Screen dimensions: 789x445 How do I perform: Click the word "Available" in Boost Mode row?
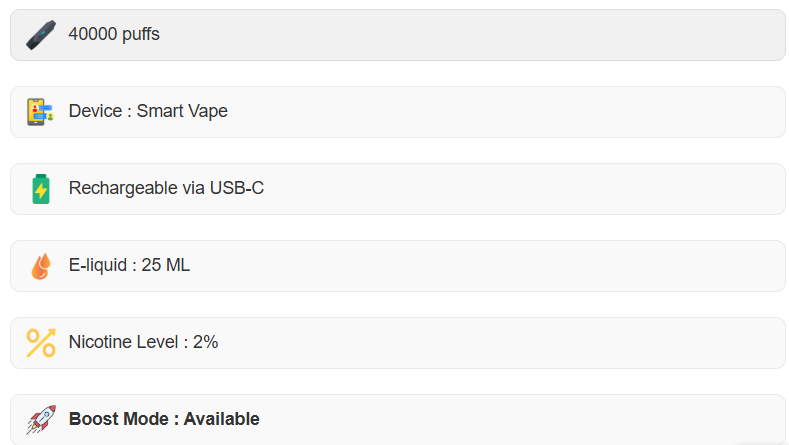click(221, 420)
